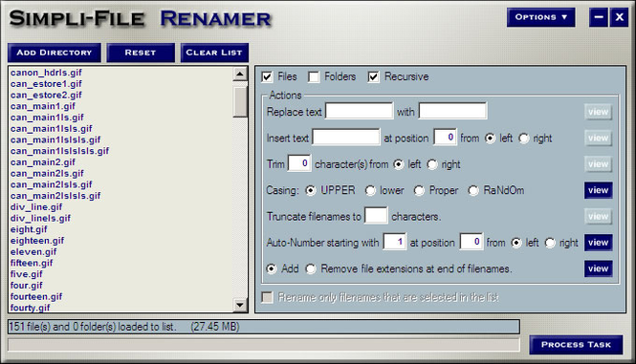
Task: Select Add file extensions radio
Action: pyautogui.click(x=272, y=268)
